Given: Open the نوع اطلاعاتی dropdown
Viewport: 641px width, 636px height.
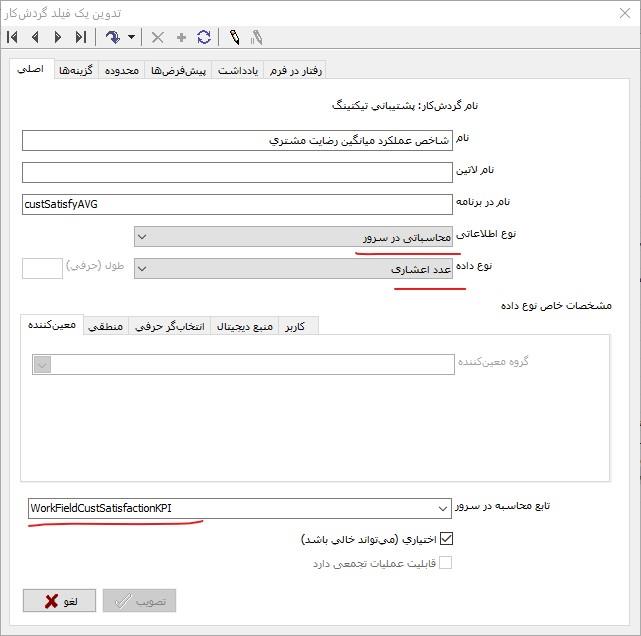Looking at the screenshot, I should (293, 237).
